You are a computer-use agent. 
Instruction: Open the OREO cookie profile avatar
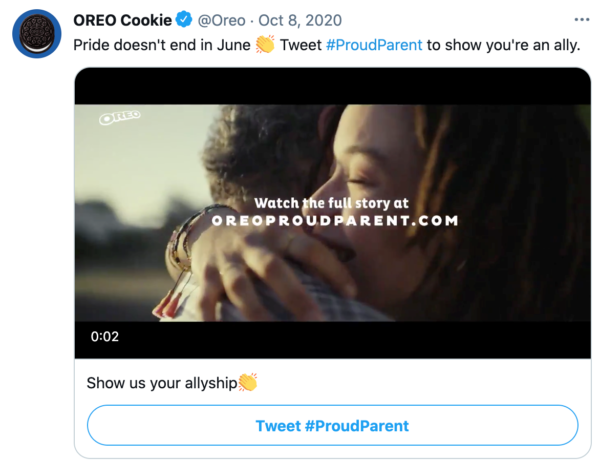[37, 34]
